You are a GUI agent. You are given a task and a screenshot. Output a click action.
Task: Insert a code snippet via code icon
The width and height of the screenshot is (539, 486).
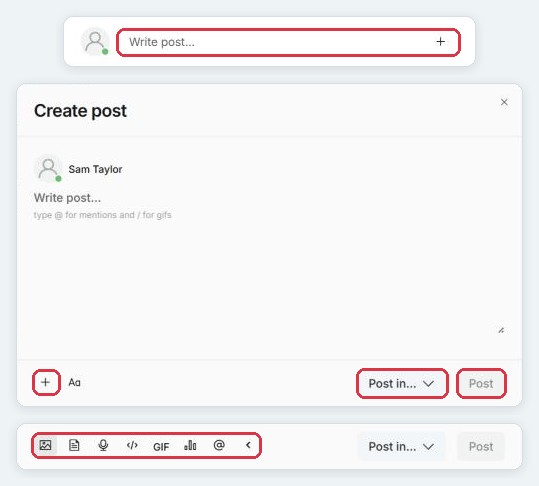tap(132, 445)
